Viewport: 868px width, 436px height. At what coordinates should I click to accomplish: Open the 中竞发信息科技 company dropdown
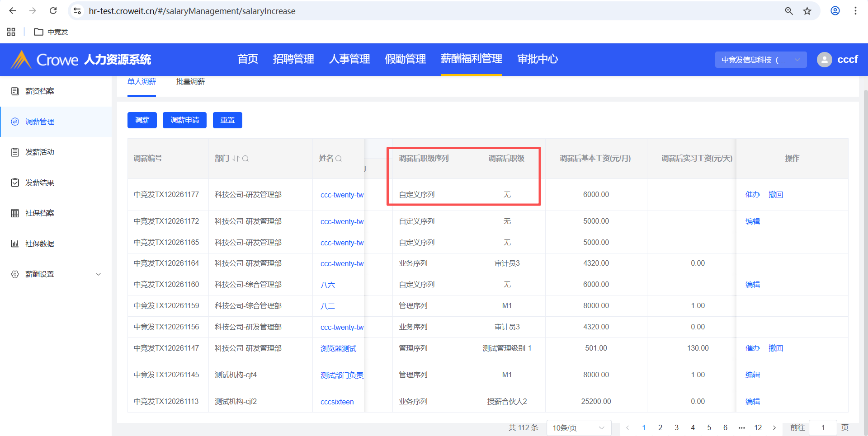pos(760,60)
